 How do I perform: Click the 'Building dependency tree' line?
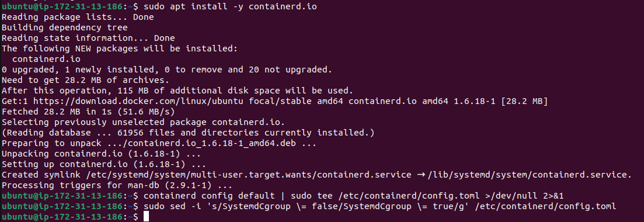64,27
